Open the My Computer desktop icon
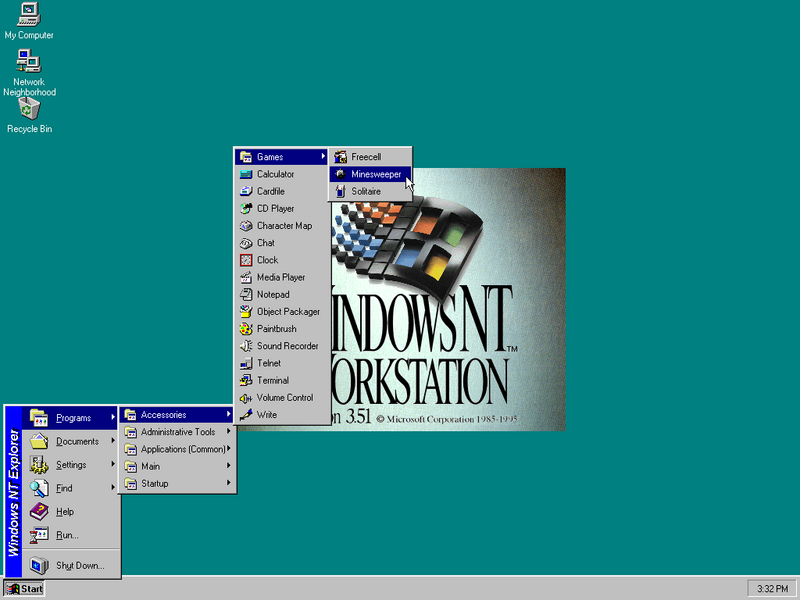This screenshot has width=800, height=600. click(29, 14)
